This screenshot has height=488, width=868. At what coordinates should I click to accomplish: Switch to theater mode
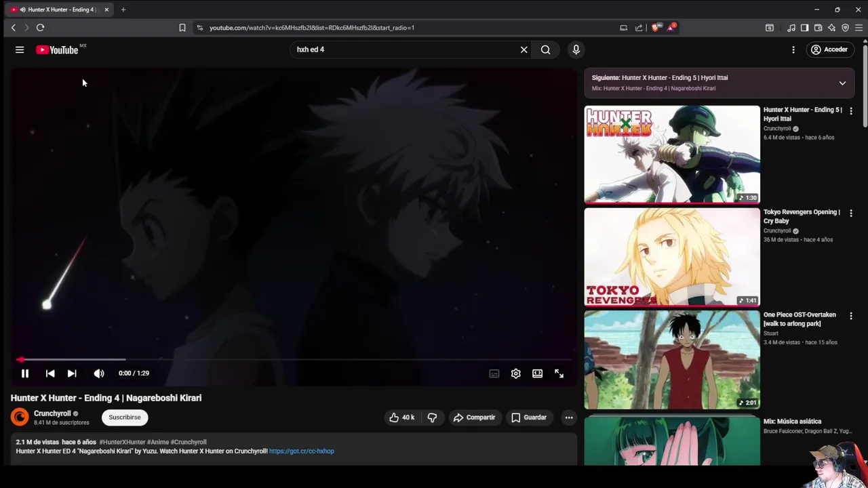(x=537, y=373)
